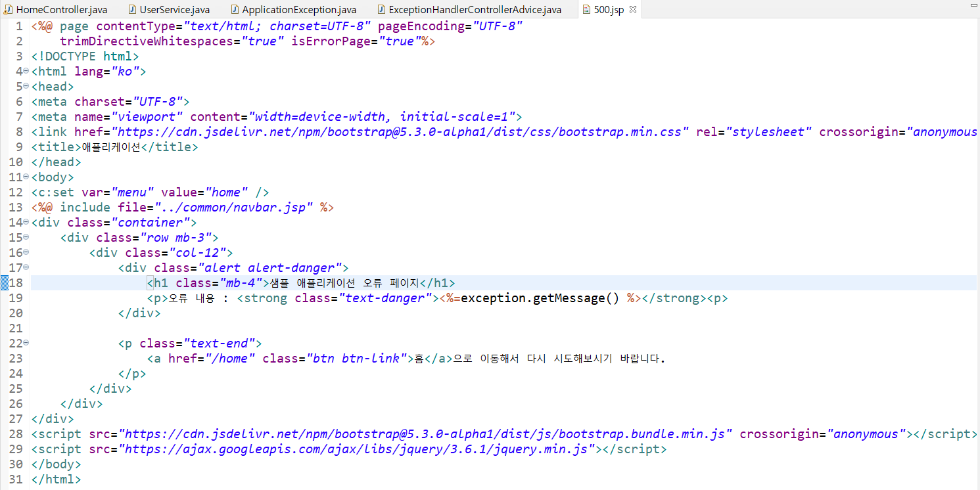
Task: Fold the text-end paragraph at line 22
Action: (26, 343)
